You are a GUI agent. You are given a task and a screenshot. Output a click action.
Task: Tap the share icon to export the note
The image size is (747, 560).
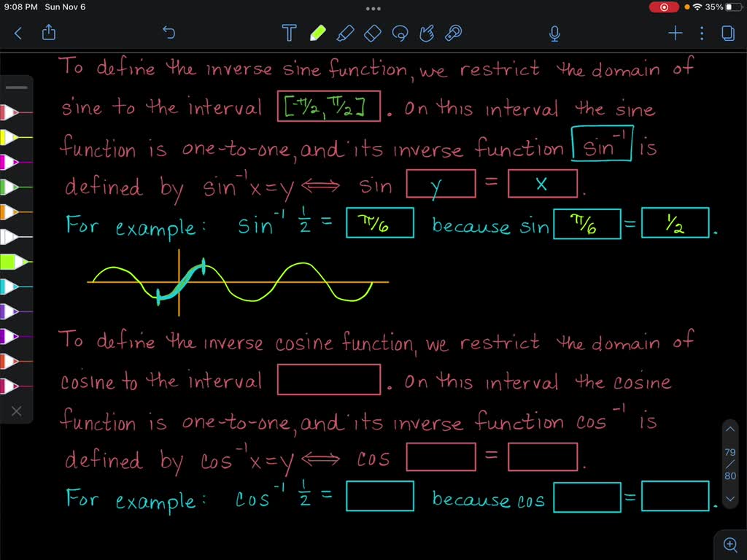pos(49,33)
